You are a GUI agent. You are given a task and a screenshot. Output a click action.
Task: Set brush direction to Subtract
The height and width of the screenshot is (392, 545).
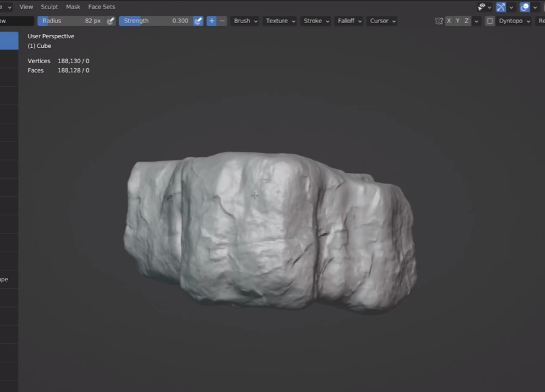coord(222,21)
